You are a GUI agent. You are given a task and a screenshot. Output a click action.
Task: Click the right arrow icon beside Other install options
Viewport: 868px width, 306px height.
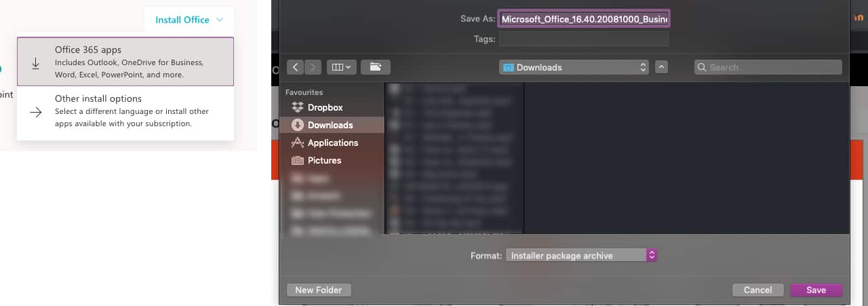point(36,112)
